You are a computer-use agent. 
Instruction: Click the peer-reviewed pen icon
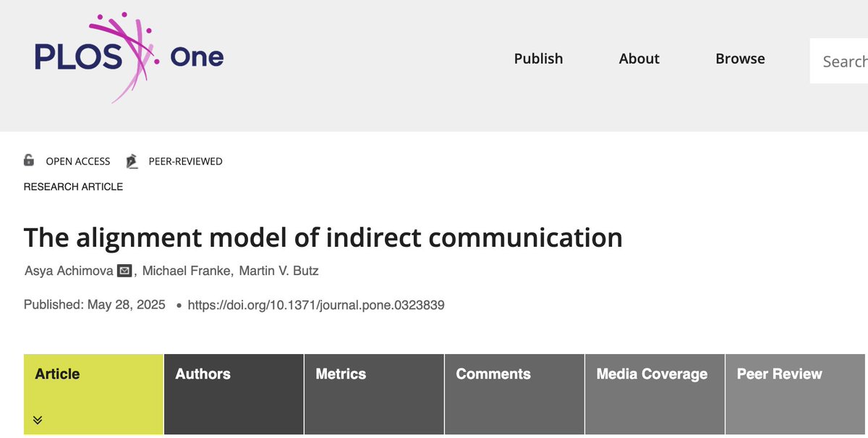[132, 161]
